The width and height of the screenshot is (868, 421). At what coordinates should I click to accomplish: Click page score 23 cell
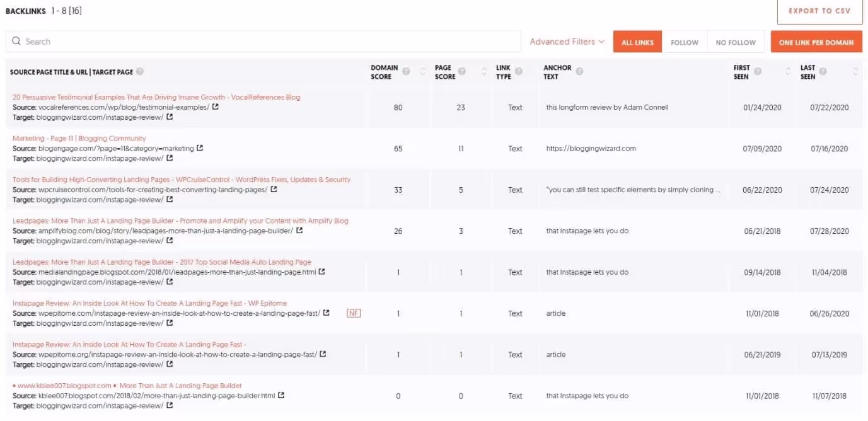tap(461, 107)
